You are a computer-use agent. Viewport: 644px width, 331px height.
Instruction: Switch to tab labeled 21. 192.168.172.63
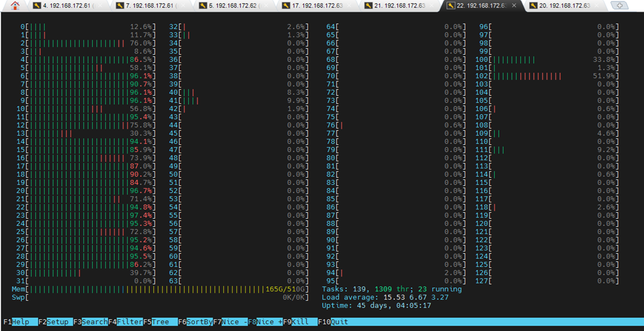coord(399,6)
